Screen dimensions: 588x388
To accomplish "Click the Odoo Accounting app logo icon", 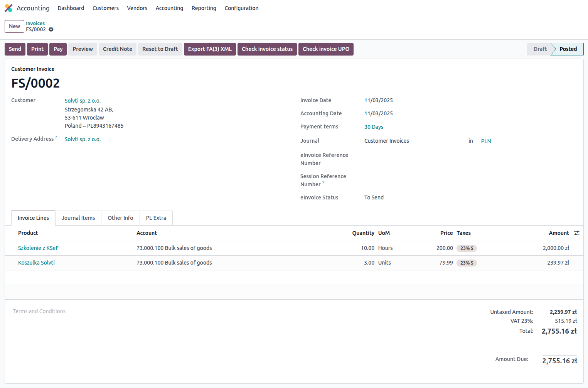I will [x=8, y=8].
